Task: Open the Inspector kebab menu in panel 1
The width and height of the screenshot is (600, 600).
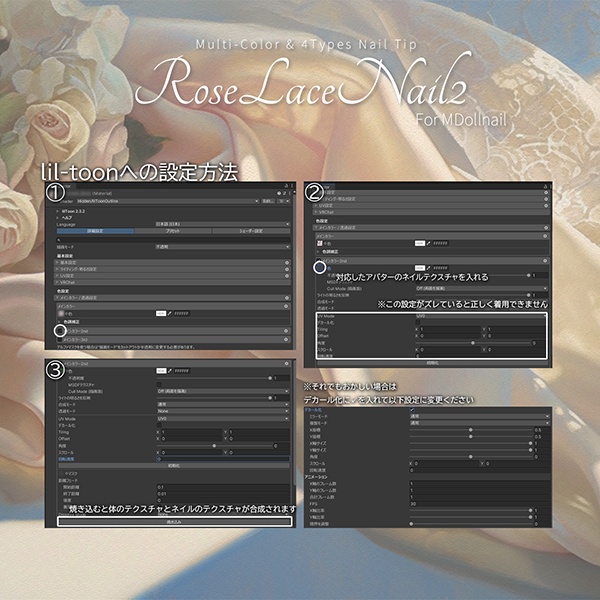Action: coord(292,186)
